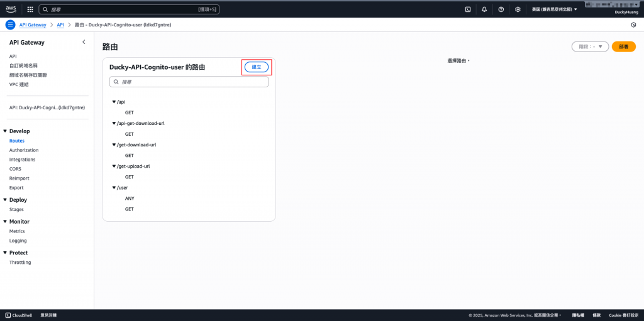Open Stages in the sidebar
The image size is (644, 321).
click(x=16, y=209)
